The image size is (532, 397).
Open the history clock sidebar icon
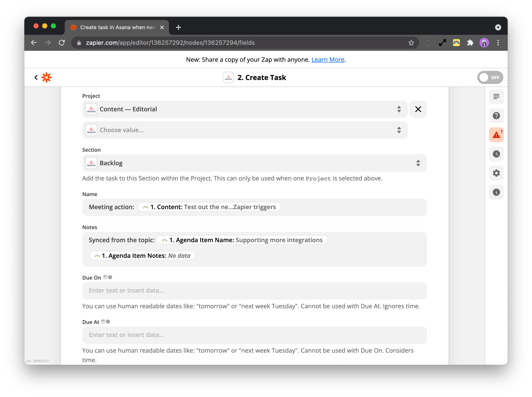[496, 154]
